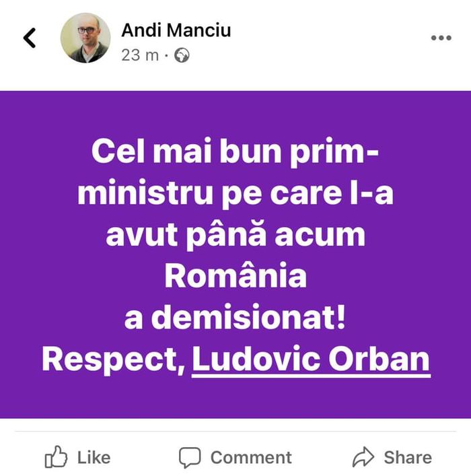Click the text line 'Cel mai bun prim-'
The width and height of the screenshot is (471, 476).
tap(235, 152)
